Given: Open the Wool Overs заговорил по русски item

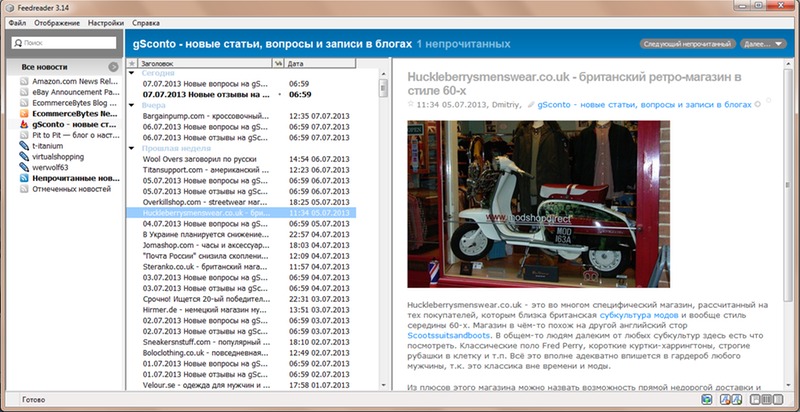Looking at the screenshot, I should tap(241, 159).
